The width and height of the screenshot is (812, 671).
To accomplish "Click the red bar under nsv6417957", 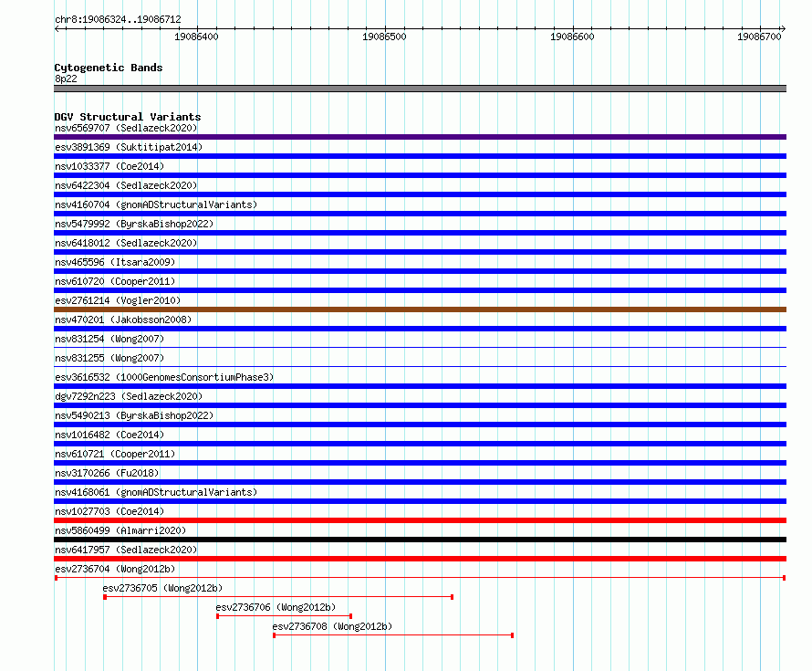I will pos(420,559).
